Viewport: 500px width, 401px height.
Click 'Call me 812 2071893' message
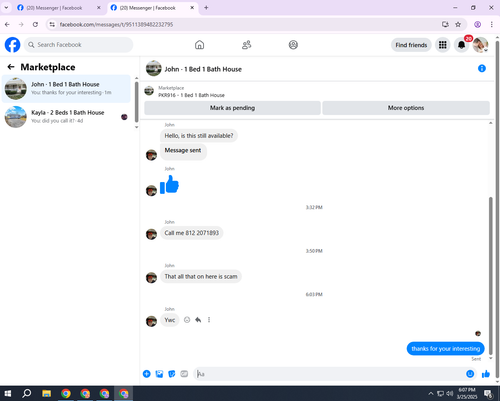192,233
